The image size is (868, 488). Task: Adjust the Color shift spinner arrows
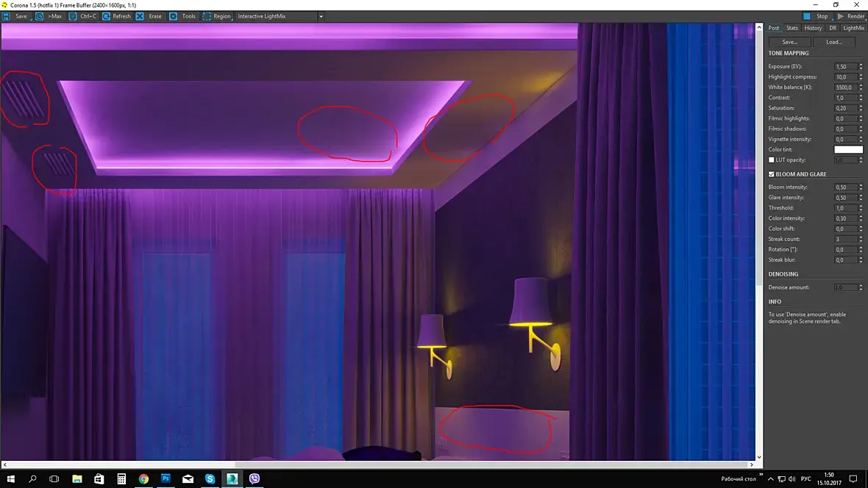point(861,229)
